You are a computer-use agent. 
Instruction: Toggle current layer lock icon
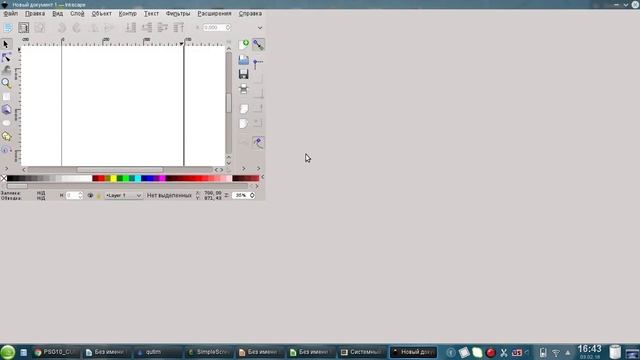pos(98,196)
